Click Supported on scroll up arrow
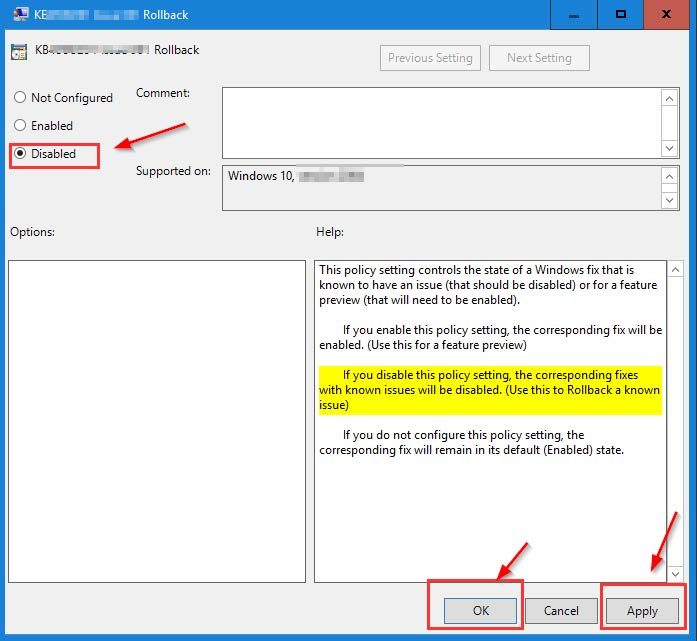This screenshot has height=641, width=697. coord(669,176)
